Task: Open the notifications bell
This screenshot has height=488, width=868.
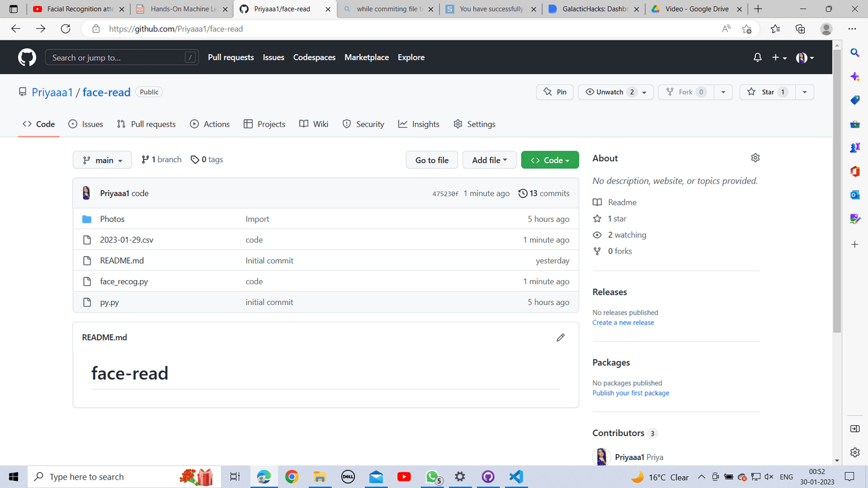Action: pos(758,57)
